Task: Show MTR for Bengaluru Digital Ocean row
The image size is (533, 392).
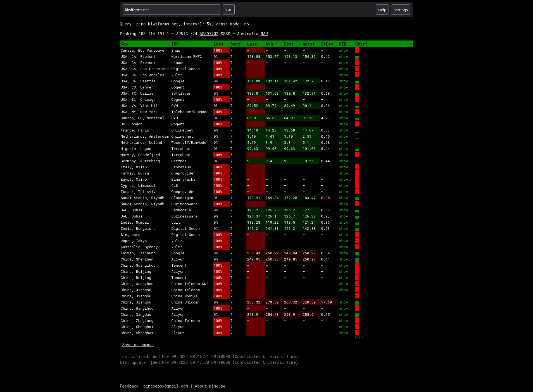Action: coord(343,229)
